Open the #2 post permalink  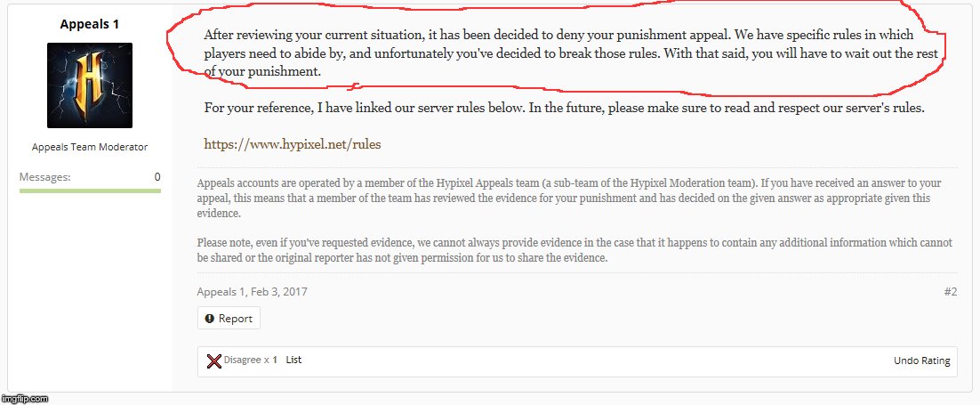point(950,291)
